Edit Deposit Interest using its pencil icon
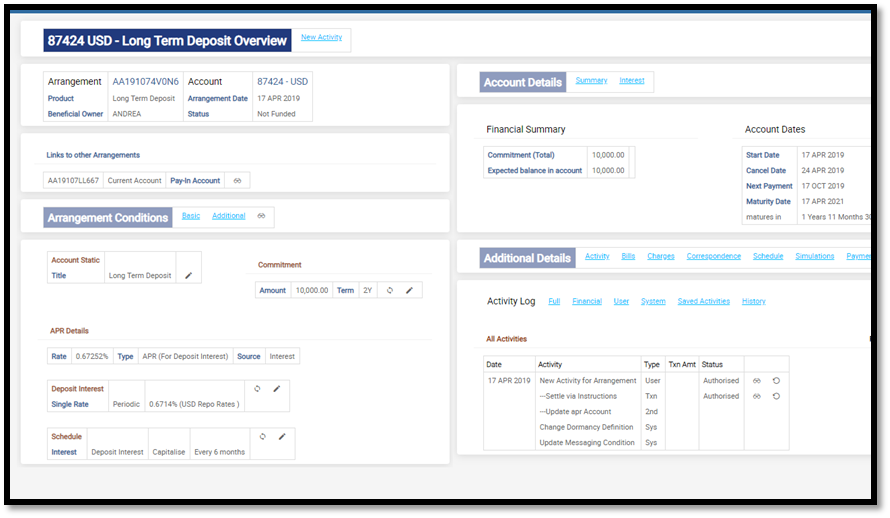Viewport: 890px width, 518px height. [x=277, y=388]
